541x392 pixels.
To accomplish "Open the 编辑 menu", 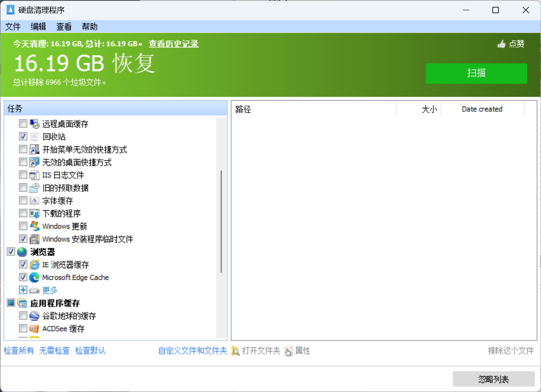I will pos(38,26).
